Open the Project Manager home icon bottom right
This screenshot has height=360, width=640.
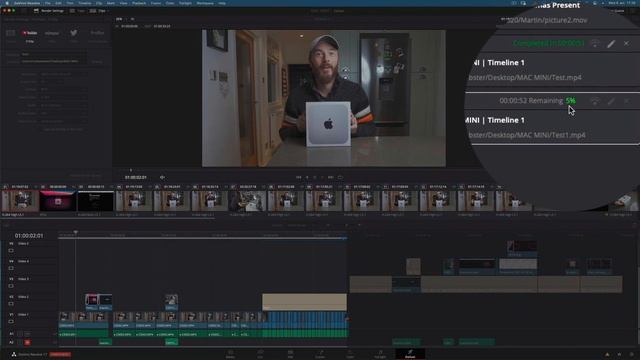tap(620, 354)
